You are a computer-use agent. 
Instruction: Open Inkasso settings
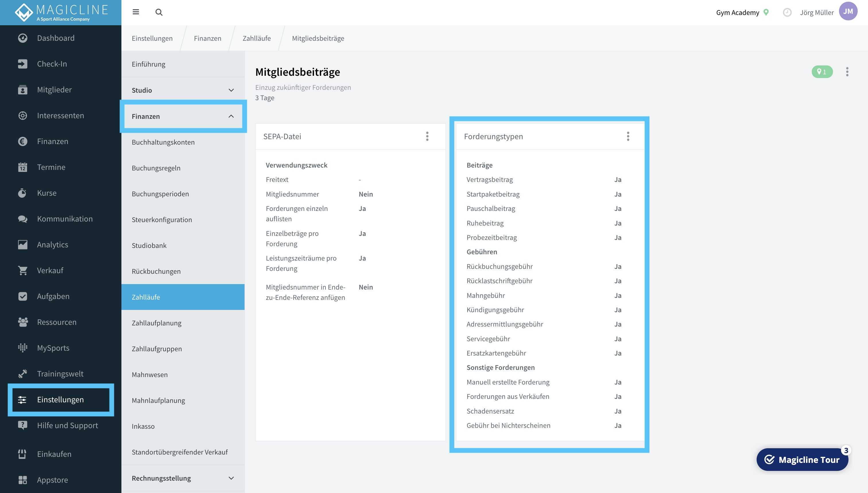183,426
